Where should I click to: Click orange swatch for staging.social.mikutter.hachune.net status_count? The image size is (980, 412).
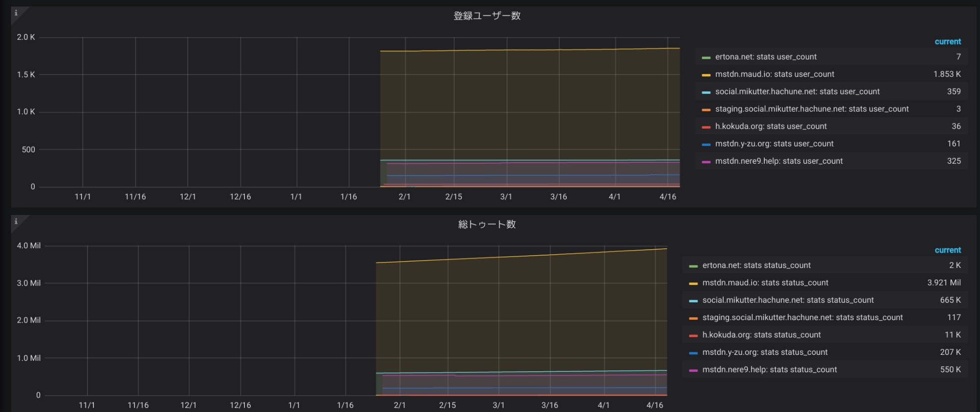(693, 318)
